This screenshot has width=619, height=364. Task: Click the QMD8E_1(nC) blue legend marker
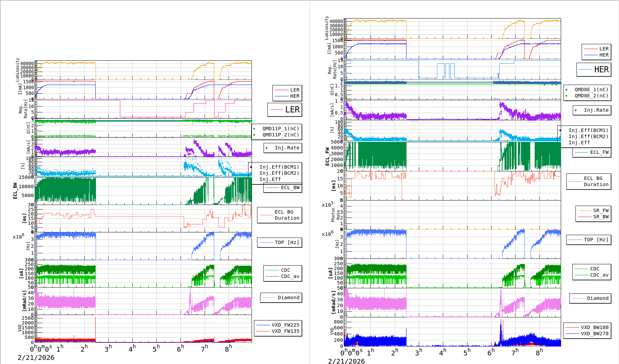click(x=566, y=90)
